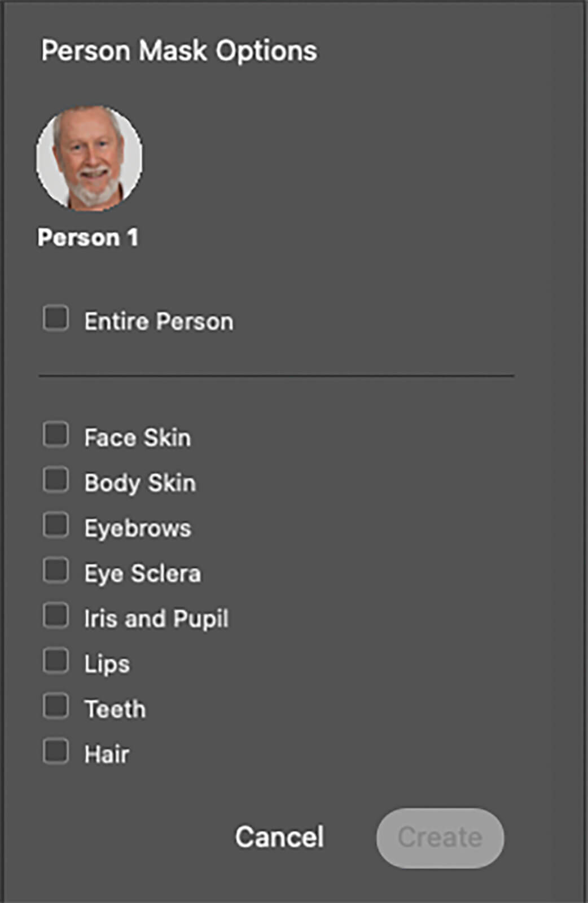588x903 pixels.
Task: Enable the Eye Sclera checkbox
Action: [56, 571]
